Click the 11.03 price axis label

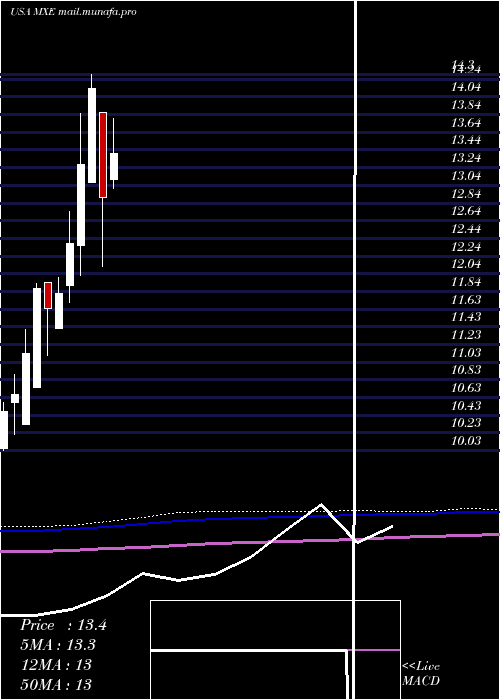click(x=466, y=353)
